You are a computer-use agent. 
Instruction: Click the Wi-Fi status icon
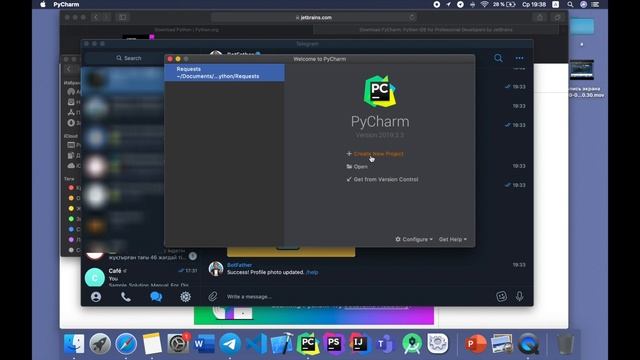click(484, 4)
